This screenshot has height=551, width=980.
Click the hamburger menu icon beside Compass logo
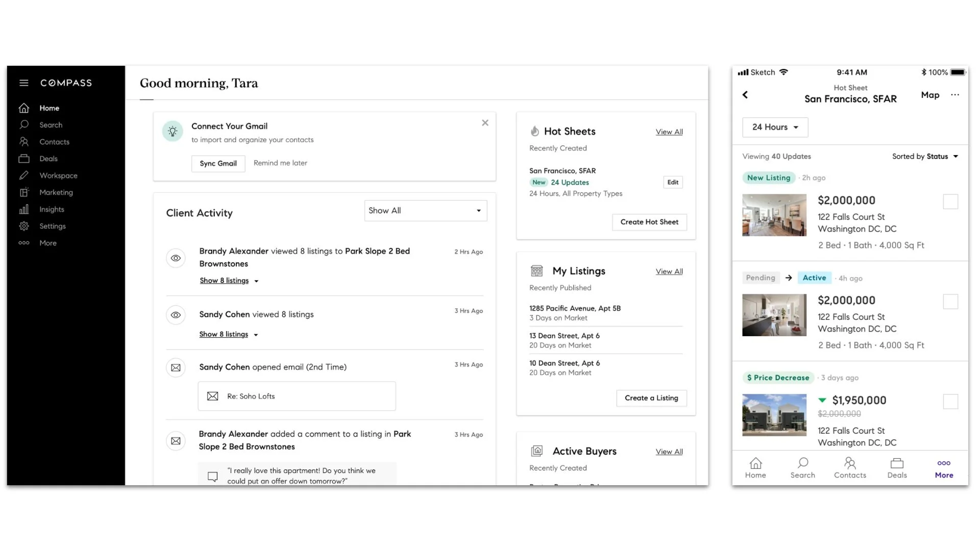click(x=23, y=83)
